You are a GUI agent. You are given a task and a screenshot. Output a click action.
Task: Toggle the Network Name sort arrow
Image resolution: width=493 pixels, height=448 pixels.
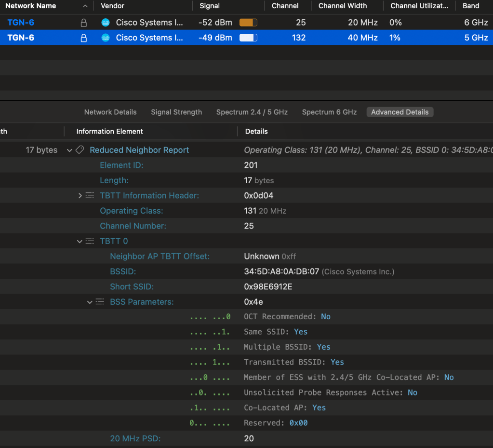(x=85, y=6)
